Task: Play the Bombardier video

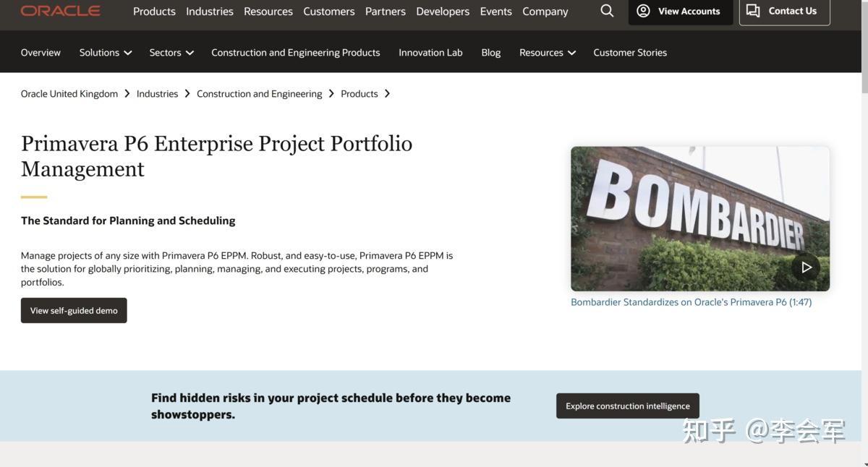Action: click(806, 267)
